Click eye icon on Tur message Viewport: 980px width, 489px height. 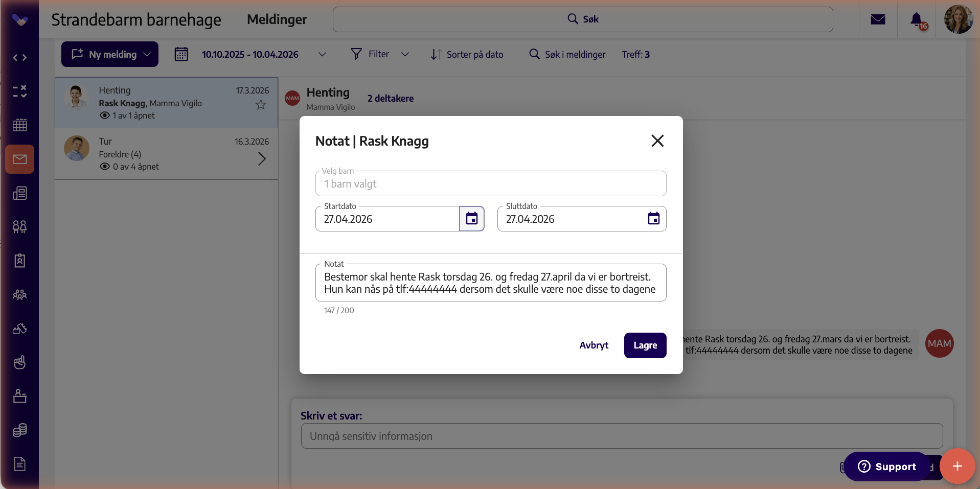click(105, 167)
